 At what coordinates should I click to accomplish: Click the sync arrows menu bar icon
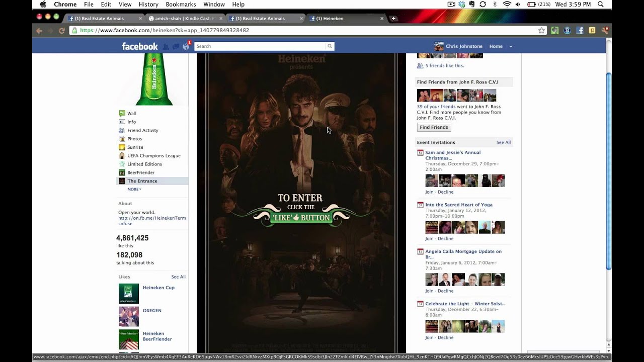[483, 5]
